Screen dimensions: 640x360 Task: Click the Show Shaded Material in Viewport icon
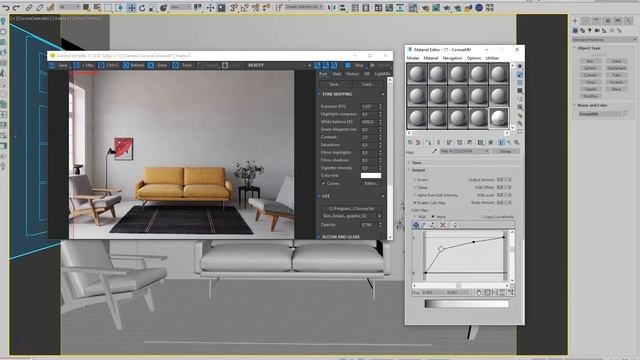click(x=491, y=142)
